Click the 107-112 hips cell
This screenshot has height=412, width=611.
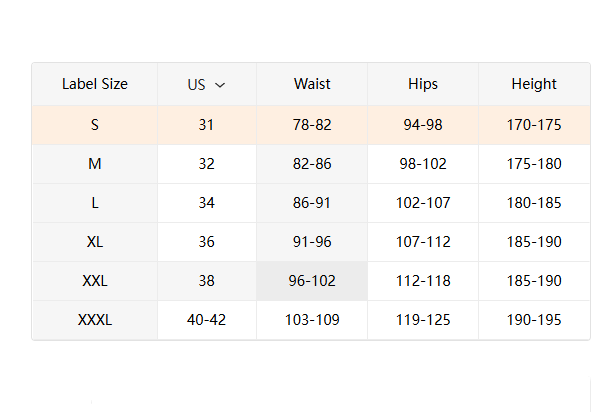coord(423,242)
